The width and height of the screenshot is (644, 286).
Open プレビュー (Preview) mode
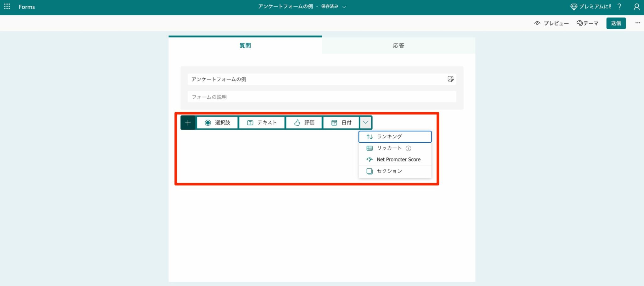(551, 23)
